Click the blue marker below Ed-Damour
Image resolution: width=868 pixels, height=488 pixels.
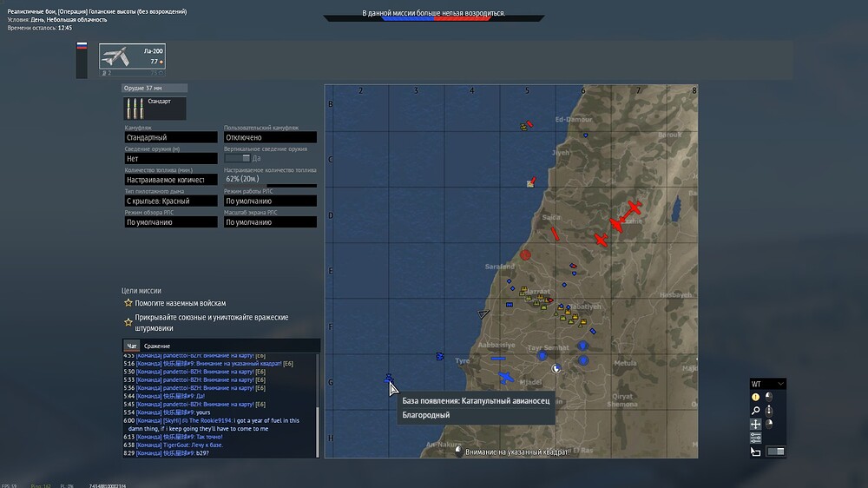pos(585,135)
